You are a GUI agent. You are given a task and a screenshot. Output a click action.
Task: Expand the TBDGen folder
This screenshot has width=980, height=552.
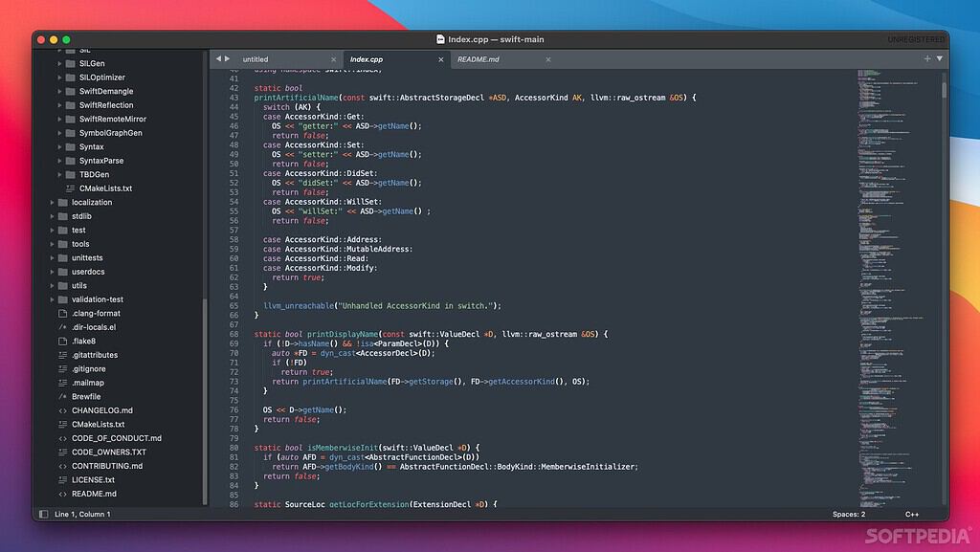pyautogui.click(x=59, y=174)
